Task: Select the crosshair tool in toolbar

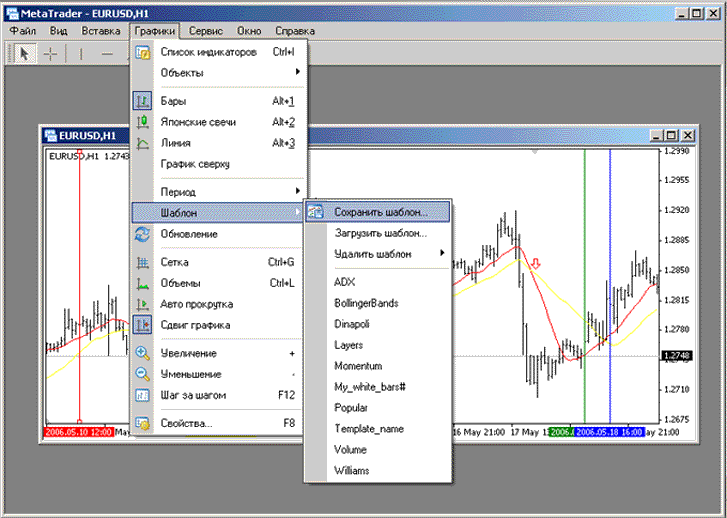Action: coord(50,54)
